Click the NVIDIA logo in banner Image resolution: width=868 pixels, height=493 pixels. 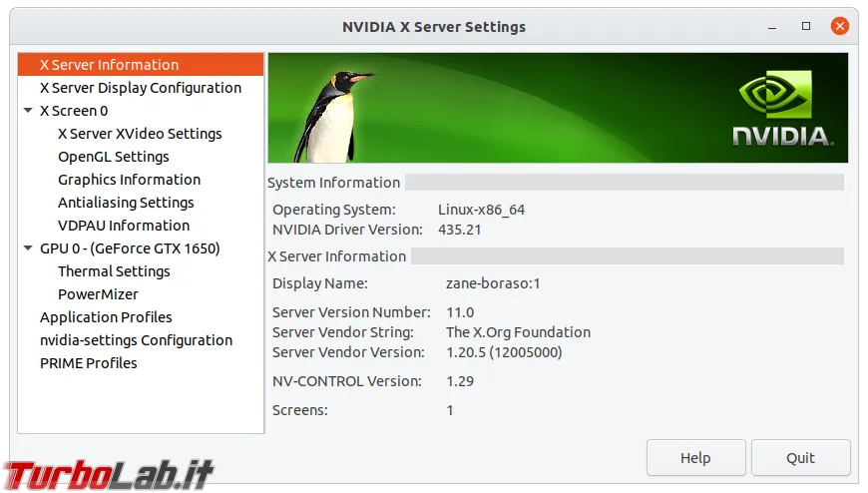click(783, 109)
